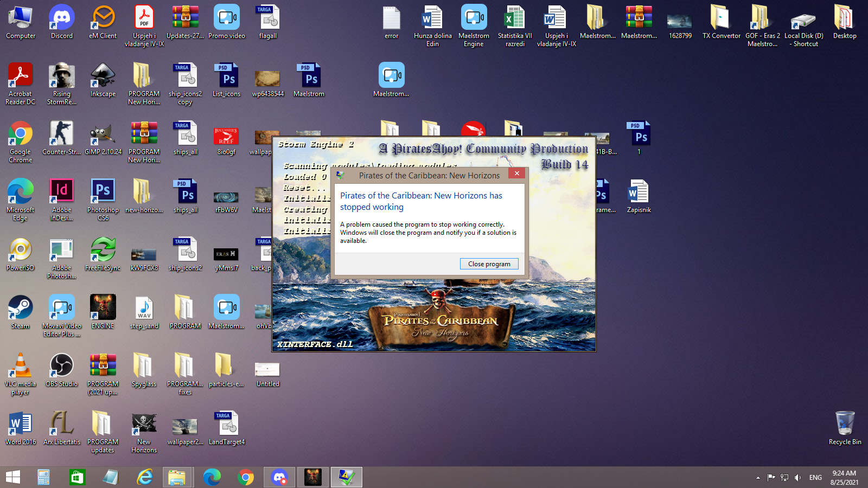Image resolution: width=868 pixels, height=488 pixels.
Task: Open Calculator from the taskbar
Action: pyautogui.click(x=44, y=477)
